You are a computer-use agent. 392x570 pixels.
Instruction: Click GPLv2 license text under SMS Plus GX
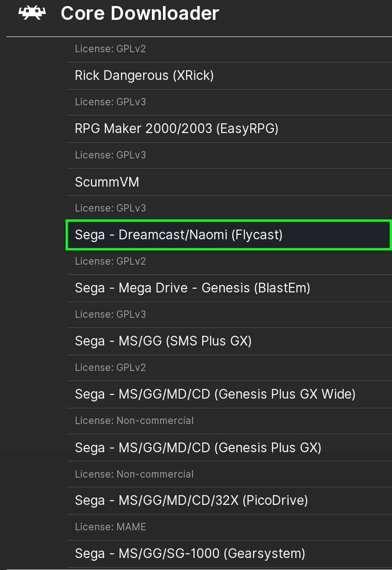110,368
